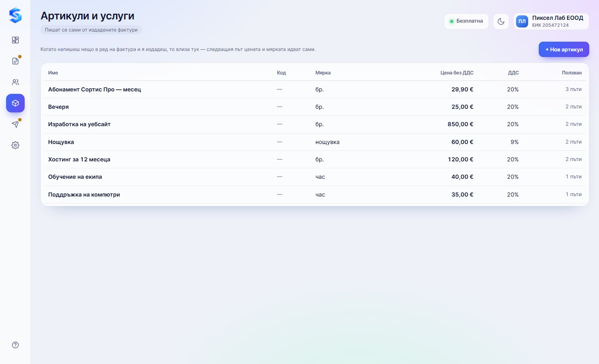Click the 'ЕИК 205472124' text
The image size is (599, 364).
click(x=550, y=25)
